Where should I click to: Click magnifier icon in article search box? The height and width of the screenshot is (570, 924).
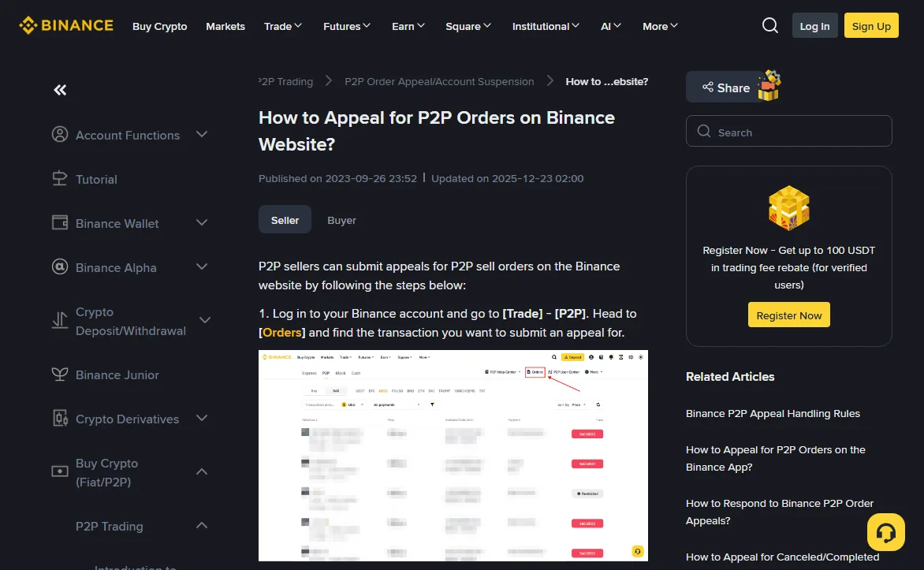(x=703, y=131)
